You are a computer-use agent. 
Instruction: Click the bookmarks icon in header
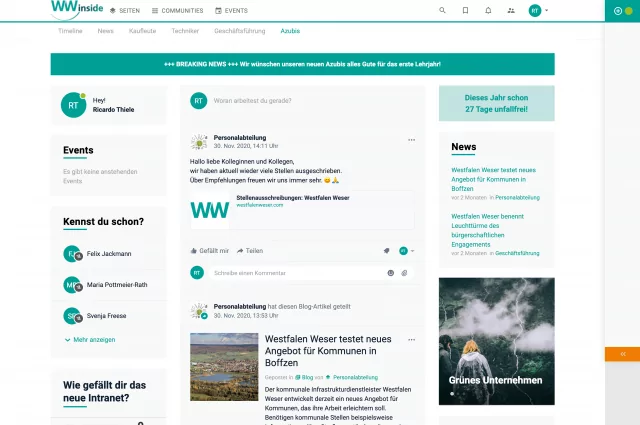(x=466, y=10)
